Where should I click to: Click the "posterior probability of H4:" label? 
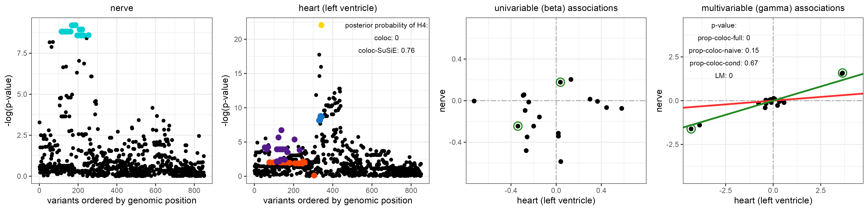click(x=386, y=25)
